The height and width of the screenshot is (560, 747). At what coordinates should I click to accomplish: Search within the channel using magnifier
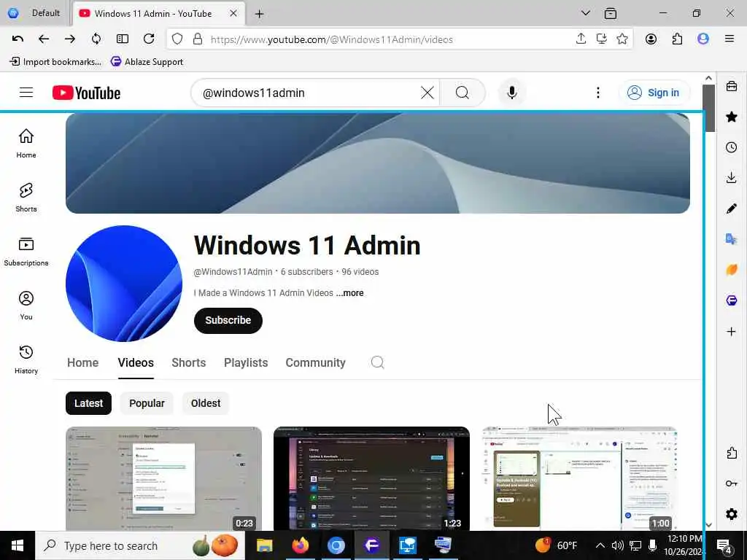click(x=377, y=362)
